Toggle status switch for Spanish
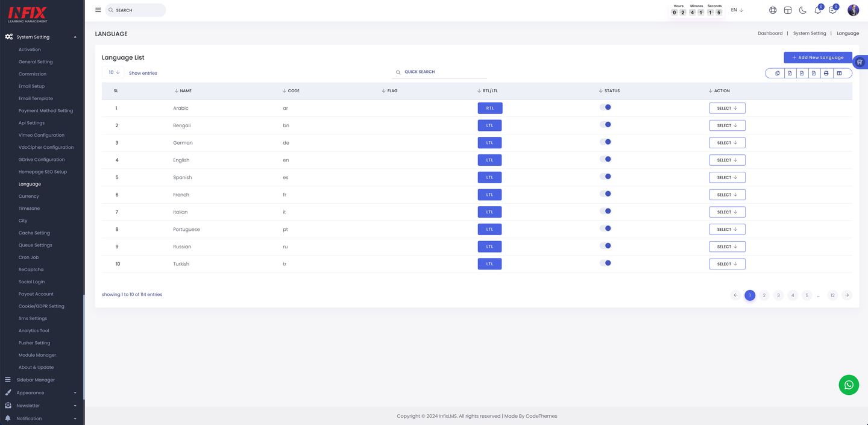The height and width of the screenshot is (425, 868). point(606,177)
